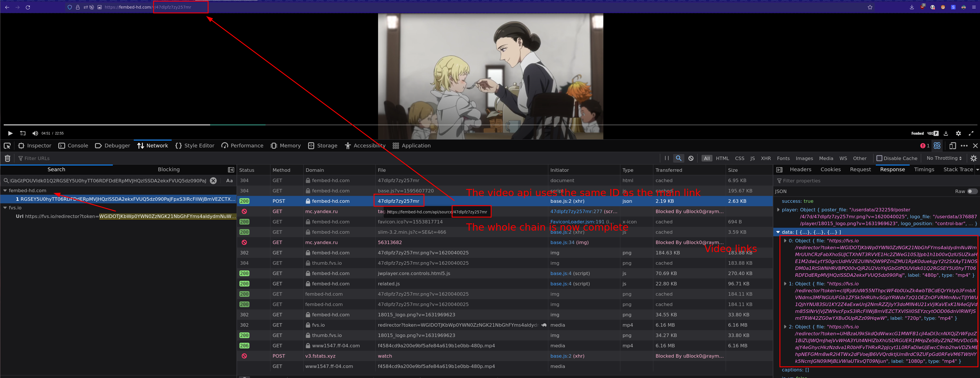The image size is (980, 378).
Task: Focus the Filter properties field
Action: 877,181
